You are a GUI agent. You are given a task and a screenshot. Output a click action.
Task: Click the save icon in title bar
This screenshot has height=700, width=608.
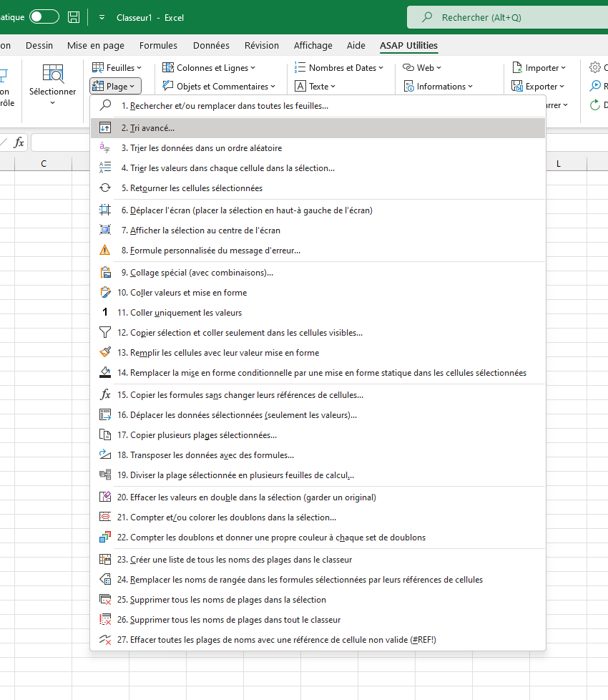coord(74,17)
